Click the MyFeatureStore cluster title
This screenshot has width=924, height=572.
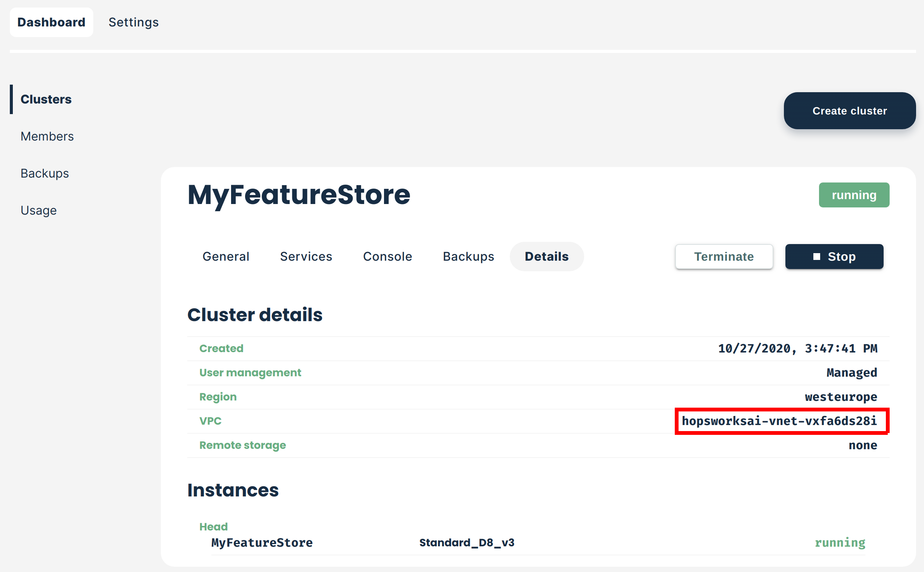click(299, 195)
